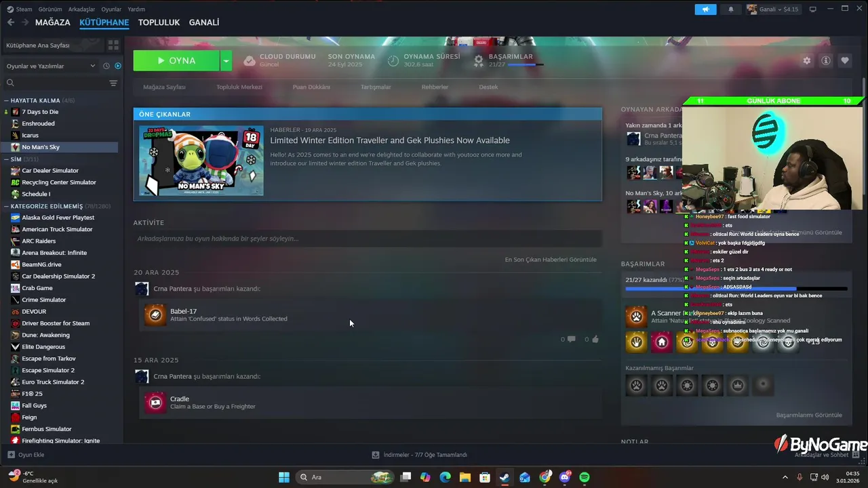Click the locked crown achievement icon
Image resolution: width=868 pixels, height=488 pixels.
[738, 386]
